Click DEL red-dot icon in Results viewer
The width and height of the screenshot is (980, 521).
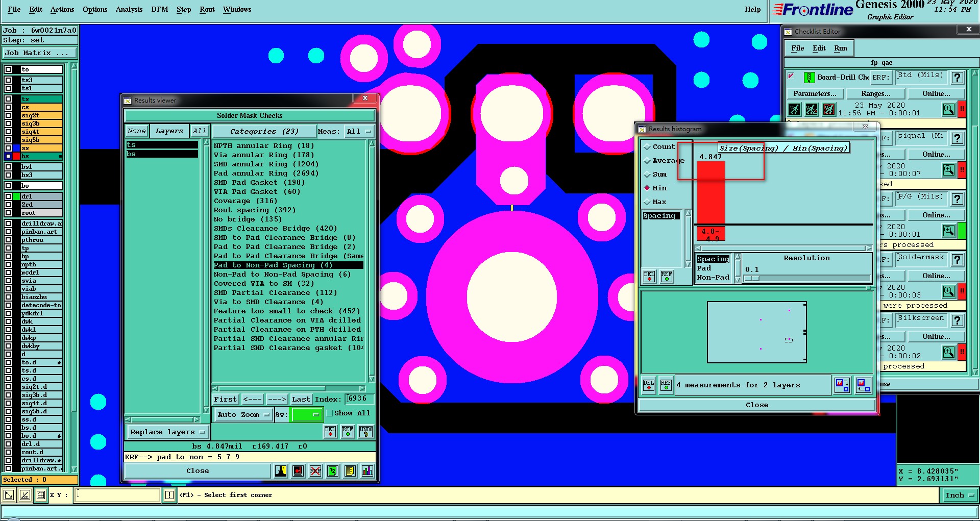click(330, 432)
